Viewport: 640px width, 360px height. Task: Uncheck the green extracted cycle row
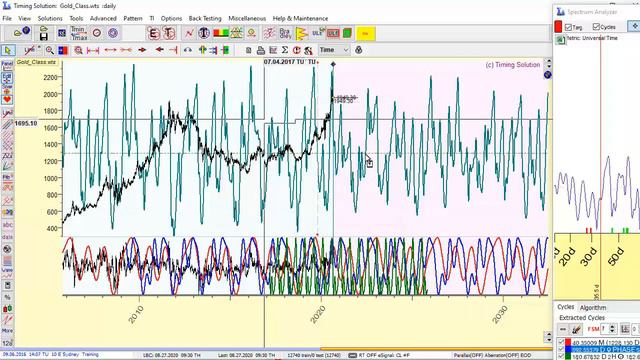561,356
